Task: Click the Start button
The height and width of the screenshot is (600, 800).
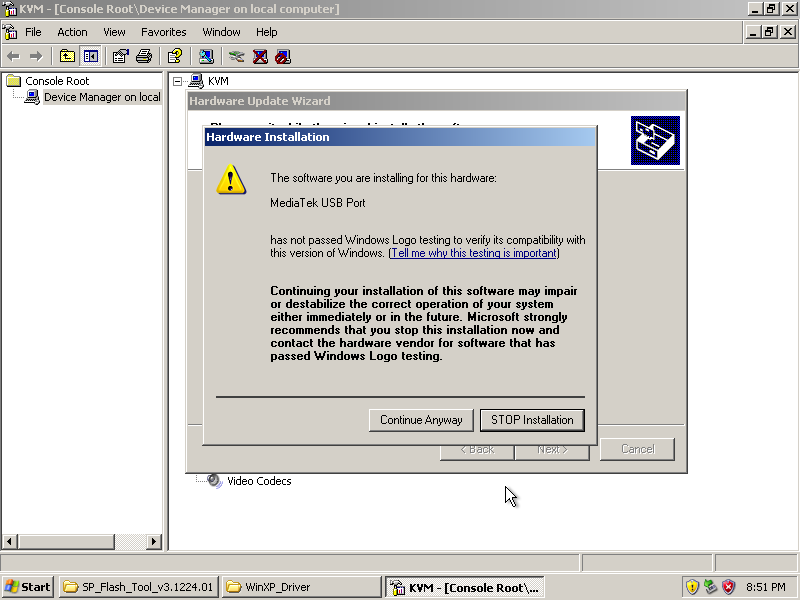Action: [28, 587]
